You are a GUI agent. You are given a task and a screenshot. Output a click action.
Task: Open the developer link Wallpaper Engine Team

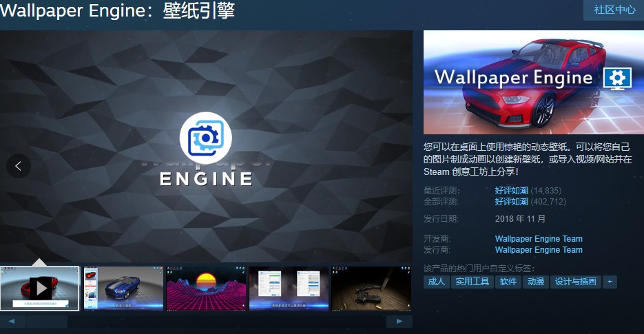[x=539, y=239]
